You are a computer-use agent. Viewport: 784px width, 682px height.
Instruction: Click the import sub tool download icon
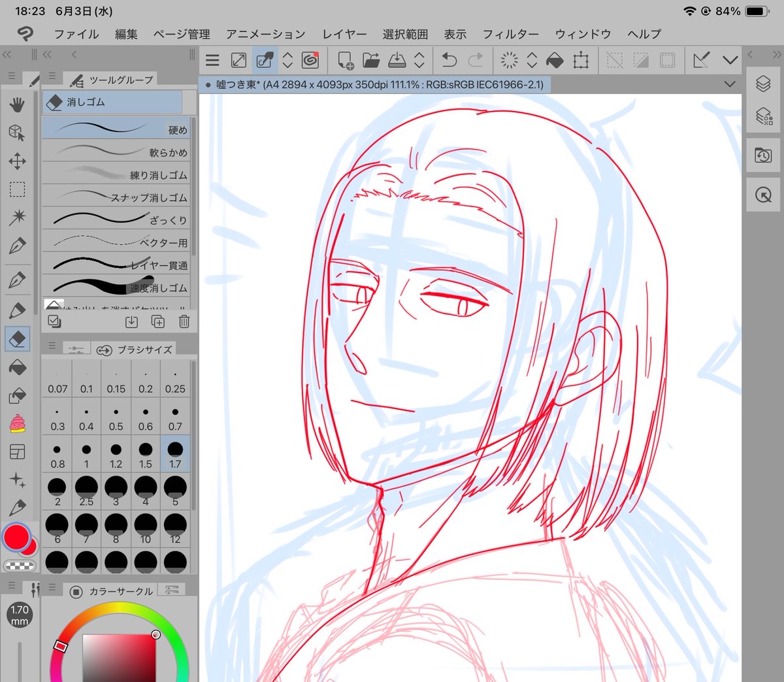click(x=131, y=321)
